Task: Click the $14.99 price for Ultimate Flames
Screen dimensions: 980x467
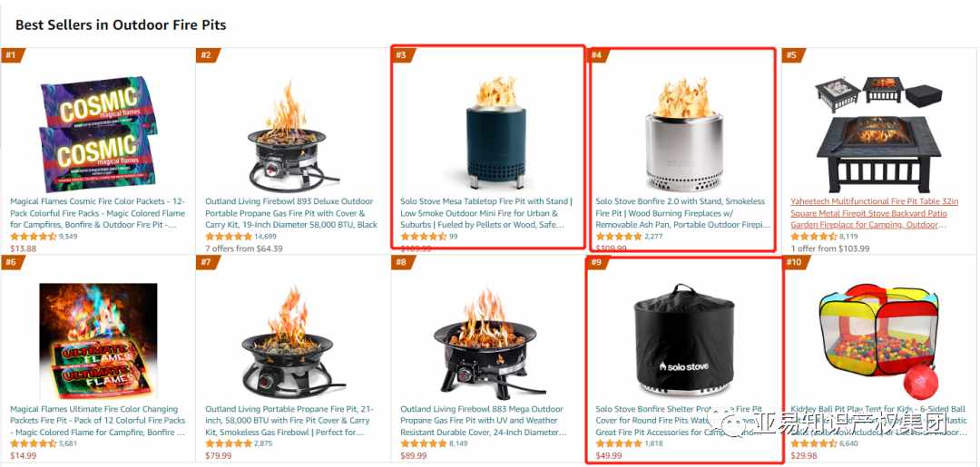Action: pyautogui.click(x=23, y=456)
